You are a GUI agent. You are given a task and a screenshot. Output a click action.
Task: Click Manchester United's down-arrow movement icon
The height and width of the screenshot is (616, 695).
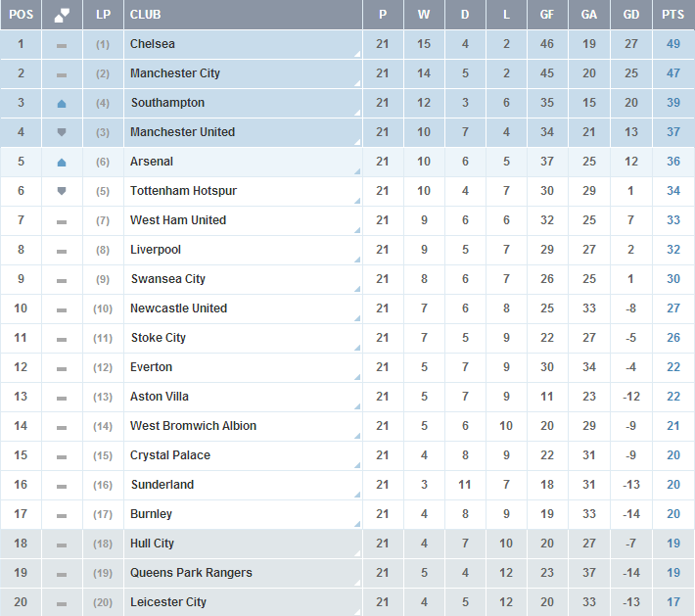[62, 132]
